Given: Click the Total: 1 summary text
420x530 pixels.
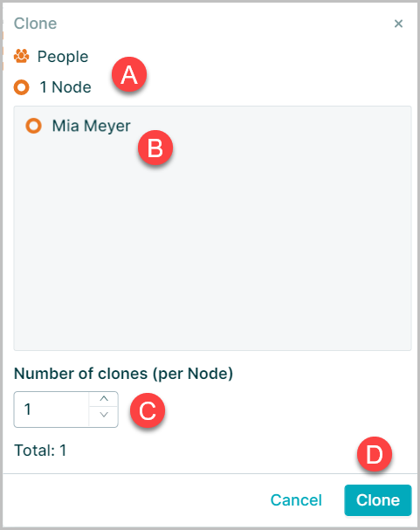Looking at the screenshot, I should click(40, 451).
